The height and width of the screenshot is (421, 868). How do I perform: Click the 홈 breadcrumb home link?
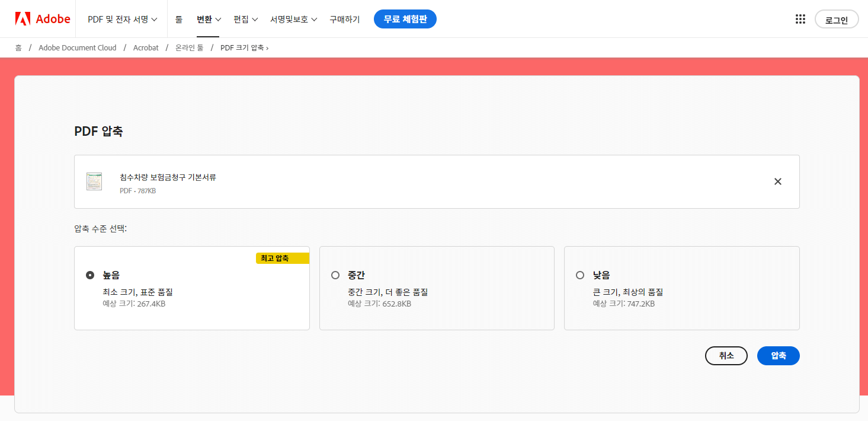click(19, 47)
